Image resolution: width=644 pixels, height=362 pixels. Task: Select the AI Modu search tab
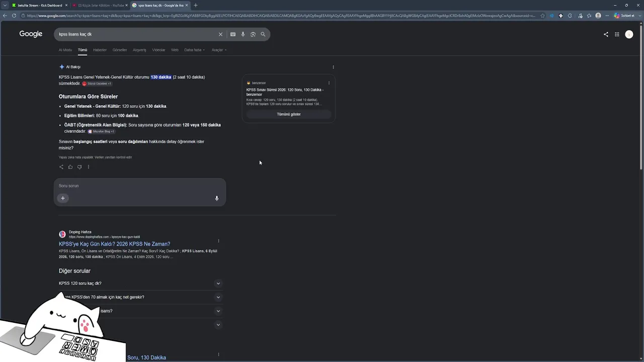tap(65, 50)
